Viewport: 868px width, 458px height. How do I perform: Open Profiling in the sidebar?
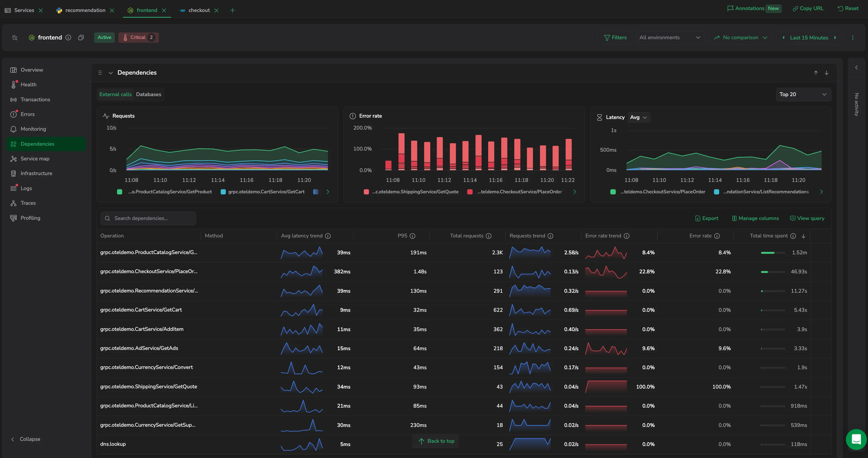(46, 218)
